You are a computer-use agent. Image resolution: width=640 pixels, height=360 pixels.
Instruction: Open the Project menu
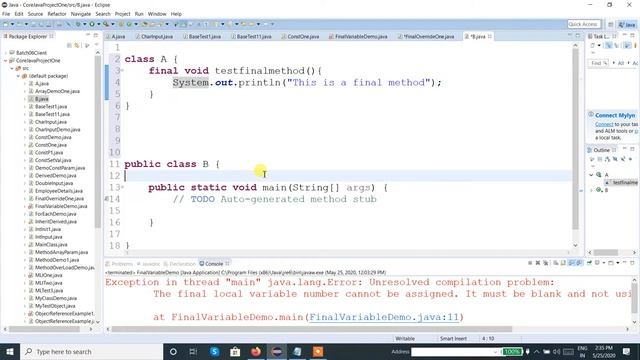[122, 14]
